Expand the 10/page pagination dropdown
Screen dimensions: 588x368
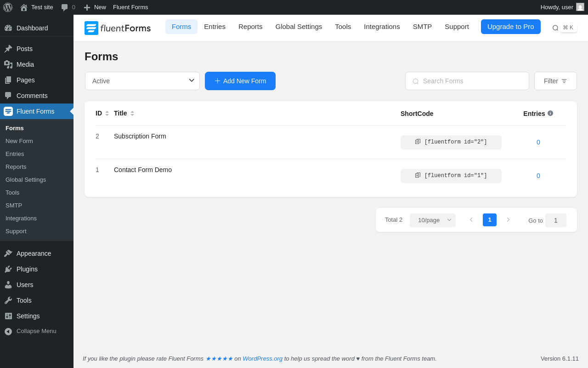[x=433, y=220]
